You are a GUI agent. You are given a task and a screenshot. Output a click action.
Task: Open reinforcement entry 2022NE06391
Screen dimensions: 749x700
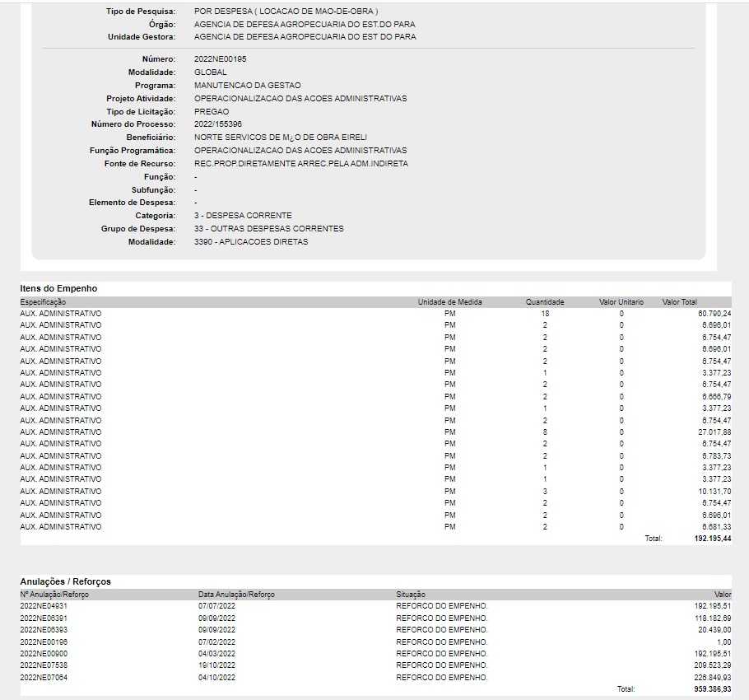pyautogui.click(x=44, y=618)
